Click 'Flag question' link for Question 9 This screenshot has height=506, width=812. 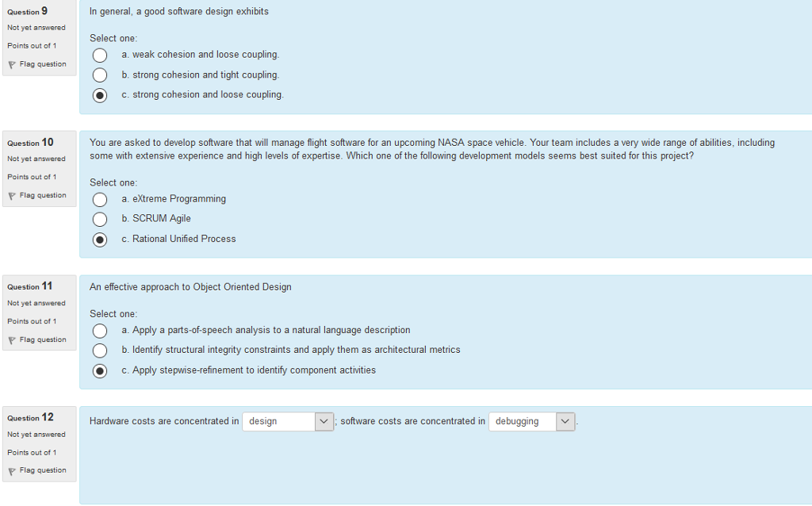(x=43, y=64)
